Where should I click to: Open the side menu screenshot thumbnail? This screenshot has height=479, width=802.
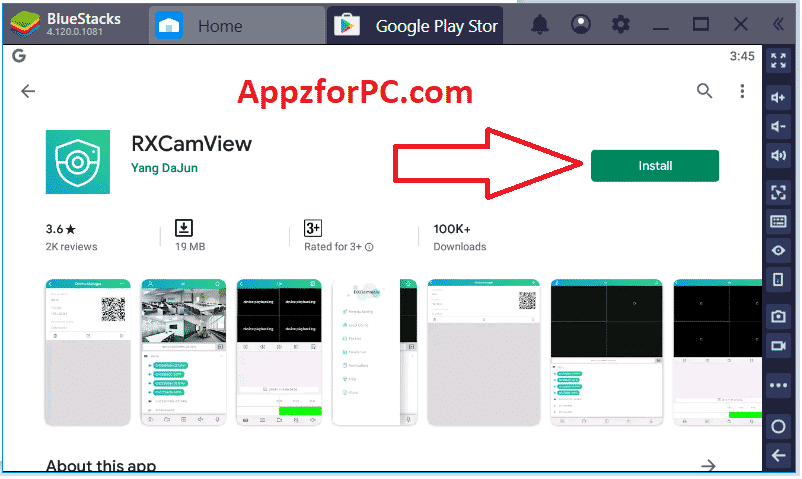pyautogui.click(x=374, y=353)
